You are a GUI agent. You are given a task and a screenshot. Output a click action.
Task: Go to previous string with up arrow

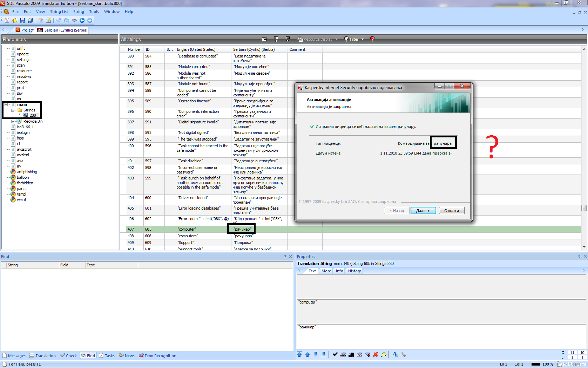click(x=307, y=354)
